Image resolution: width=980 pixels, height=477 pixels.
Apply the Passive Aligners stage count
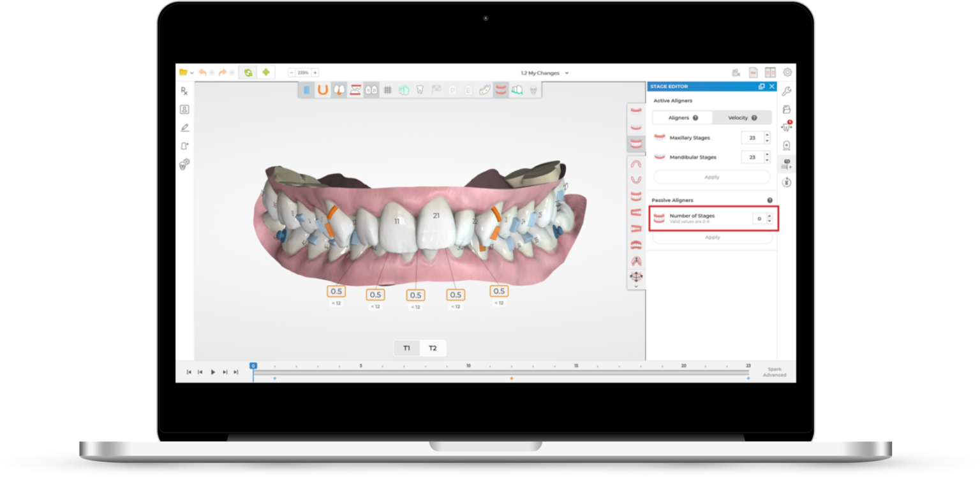click(711, 237)
